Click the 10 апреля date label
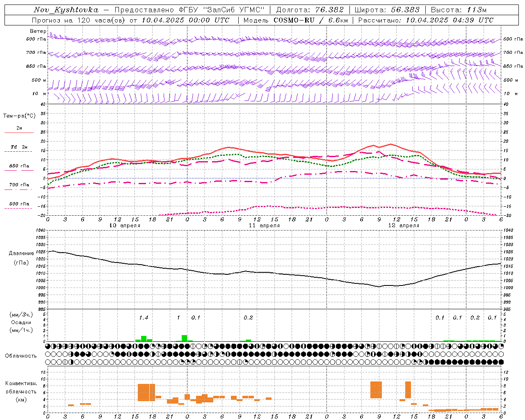The width and height of the screenshot is (525, 420). click(x=125, y=226)
